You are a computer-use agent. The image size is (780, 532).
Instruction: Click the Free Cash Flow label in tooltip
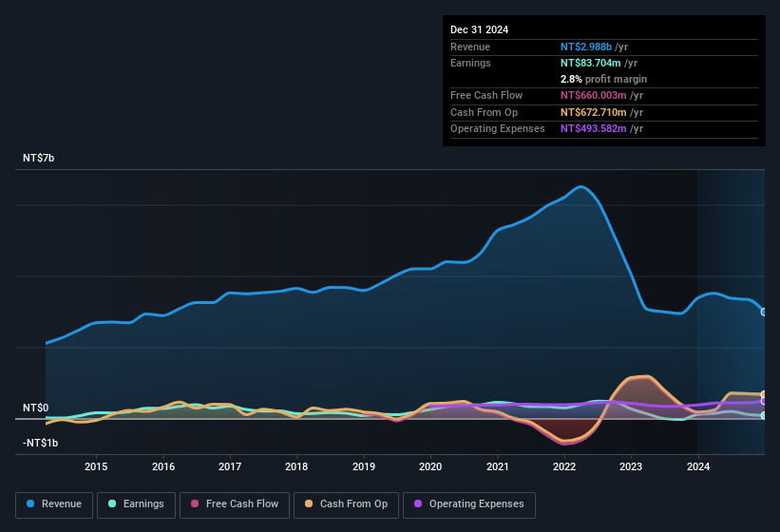point(486,95)
